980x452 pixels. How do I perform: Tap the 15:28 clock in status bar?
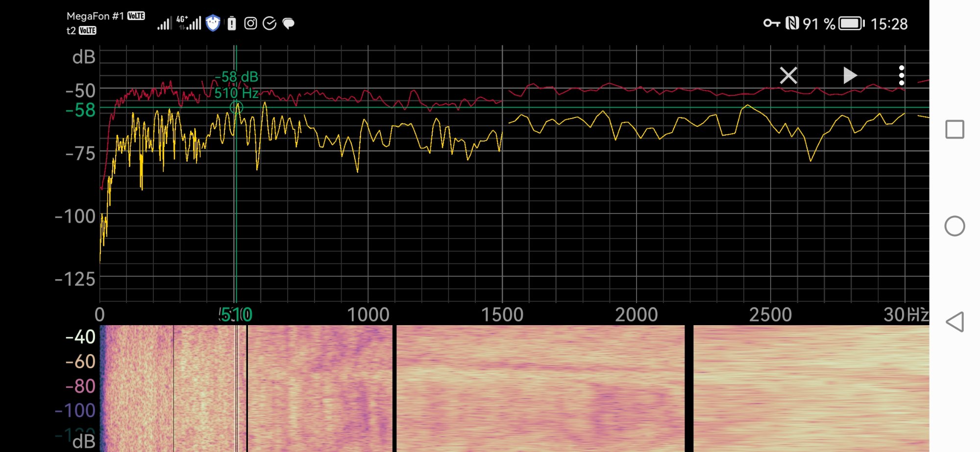889,24
